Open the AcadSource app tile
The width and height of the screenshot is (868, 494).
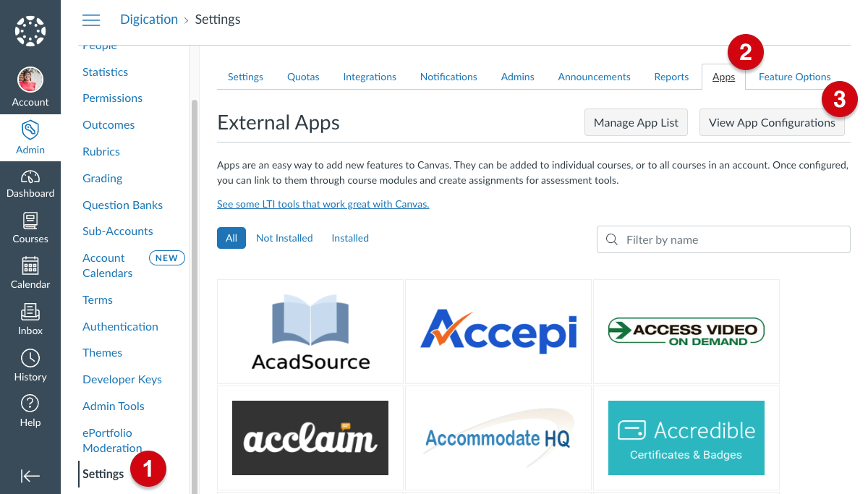click(310, 331)
